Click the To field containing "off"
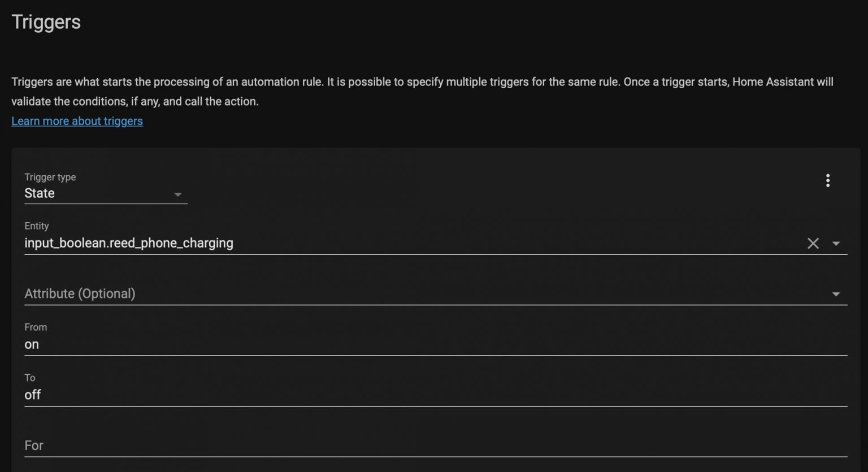The width and height of the screenshot is (868, 472). [x=396, y=395]
